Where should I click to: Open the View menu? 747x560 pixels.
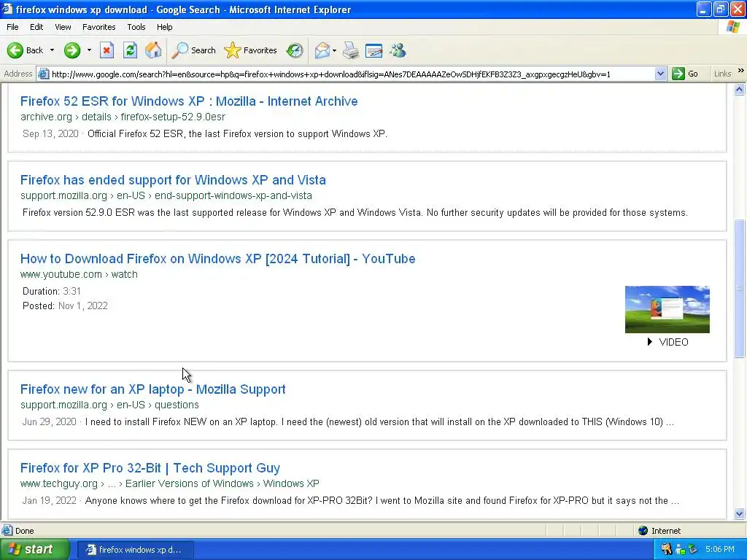pos(63,27)
